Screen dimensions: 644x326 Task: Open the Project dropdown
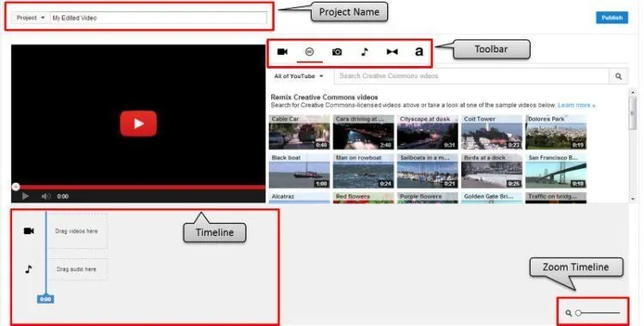pos(30,18)
